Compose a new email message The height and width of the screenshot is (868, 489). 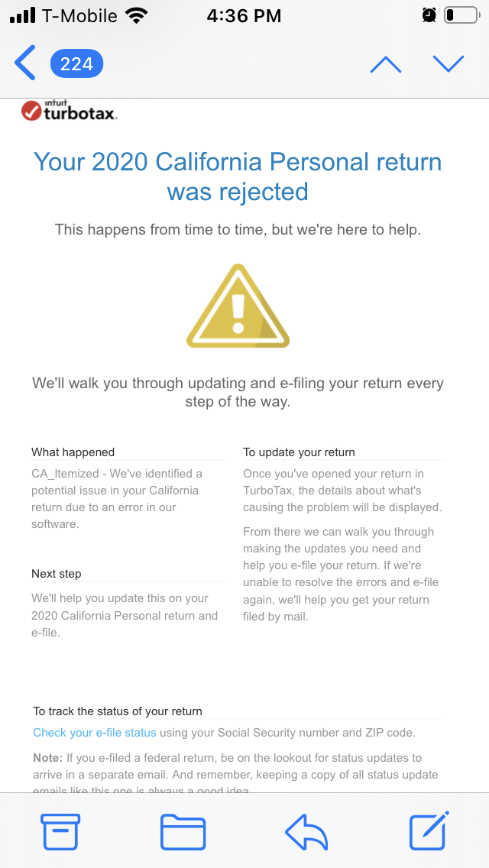[429, 831]
